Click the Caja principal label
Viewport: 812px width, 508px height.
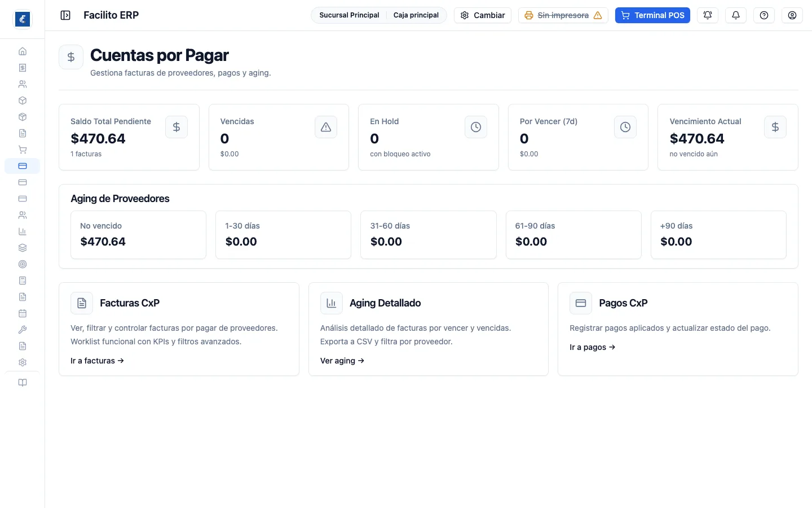(x=416, y=15)
